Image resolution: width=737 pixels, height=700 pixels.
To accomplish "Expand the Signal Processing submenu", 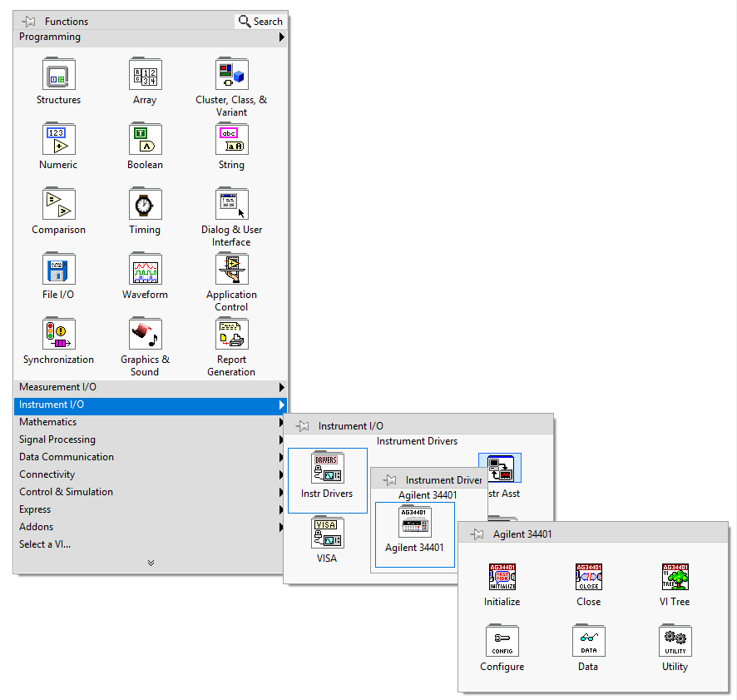I will [x=281, y=439].
